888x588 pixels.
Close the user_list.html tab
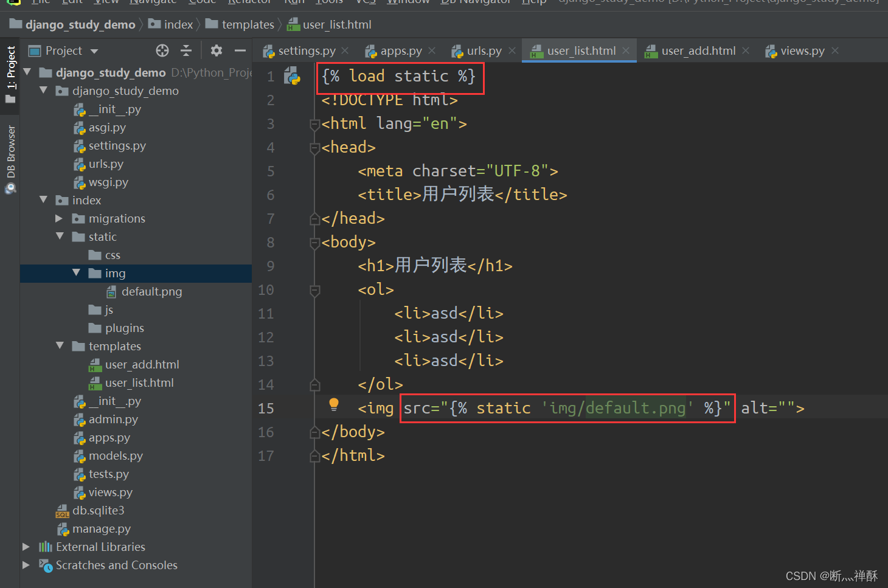(x=626, y=50)
